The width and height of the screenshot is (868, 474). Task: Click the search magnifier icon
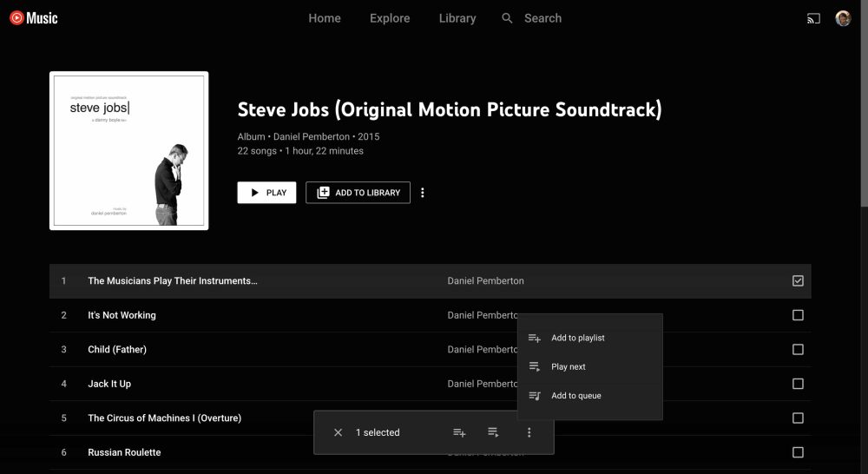(x=508, y=18)
